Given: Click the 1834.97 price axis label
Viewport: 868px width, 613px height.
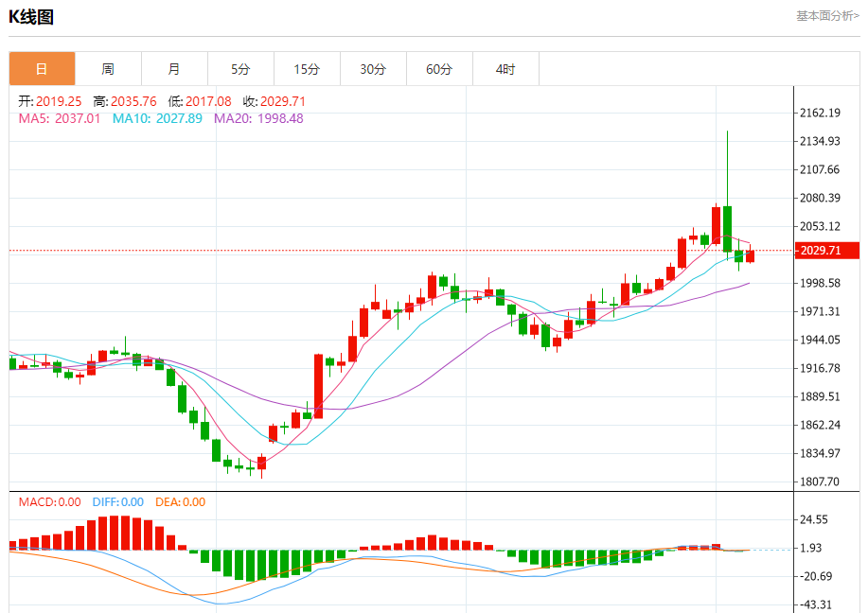Looking at the screenshot, I should [820, 453].
